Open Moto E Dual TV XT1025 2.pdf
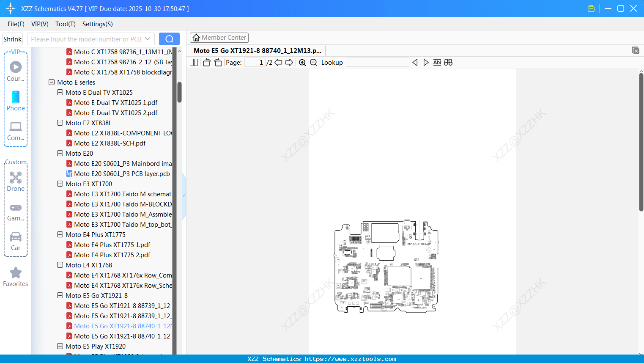This screenshot has width=644, height=363. coord(112,113)
